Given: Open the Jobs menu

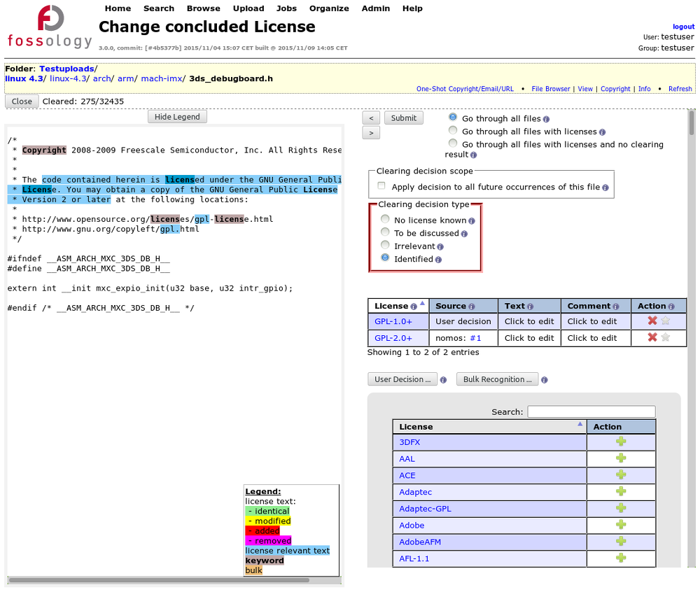Looking at the screenshot, I should click(x=286, y=8).
